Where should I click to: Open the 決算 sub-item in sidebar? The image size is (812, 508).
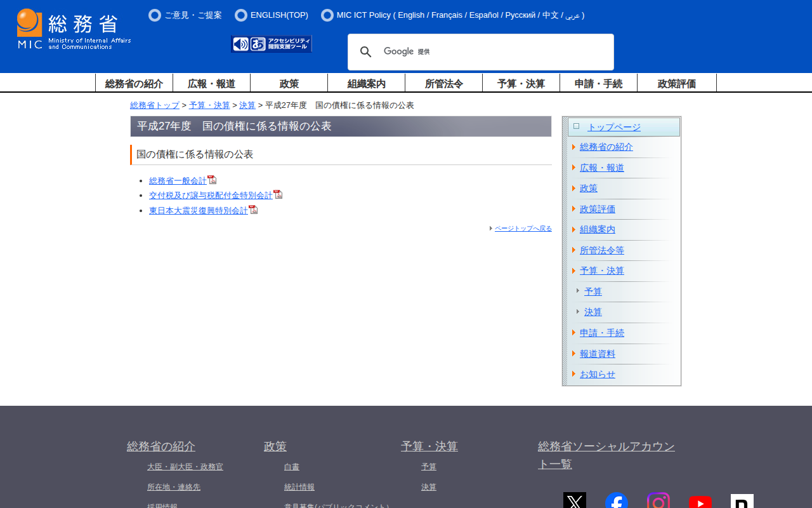tap(593, 312)
